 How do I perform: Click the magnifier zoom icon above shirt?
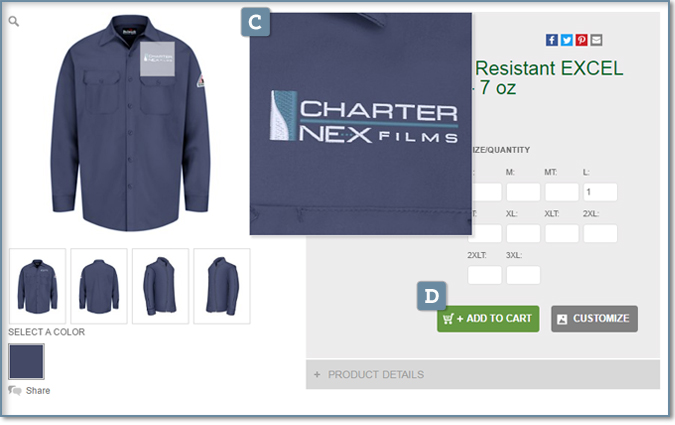[x=14, y=21]
